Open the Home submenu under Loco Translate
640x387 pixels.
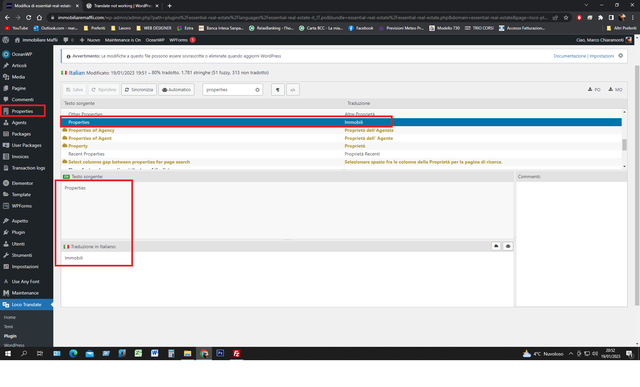click(10, 317)
